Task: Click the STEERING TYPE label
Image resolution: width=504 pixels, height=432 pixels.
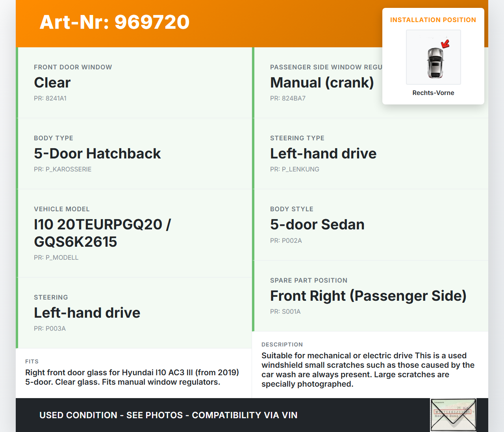Action: (297, 138)
